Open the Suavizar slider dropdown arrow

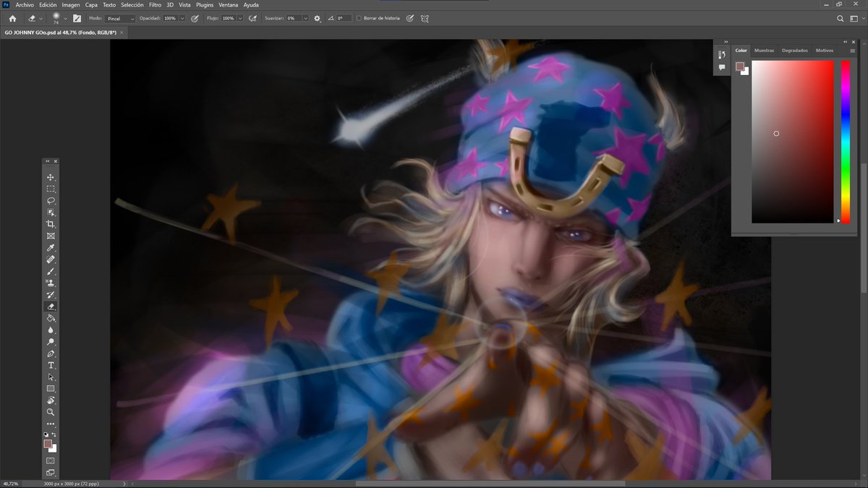(305, 18)
